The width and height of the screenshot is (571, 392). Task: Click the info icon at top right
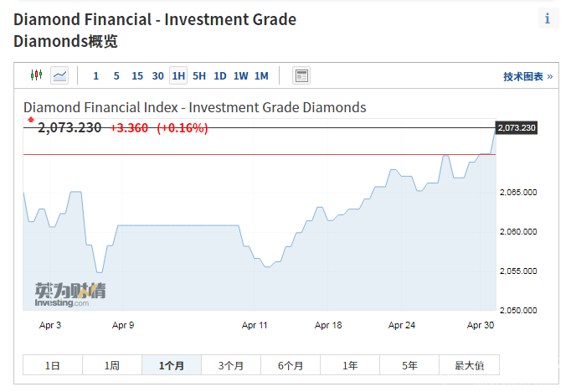click(x=548, y=19)
